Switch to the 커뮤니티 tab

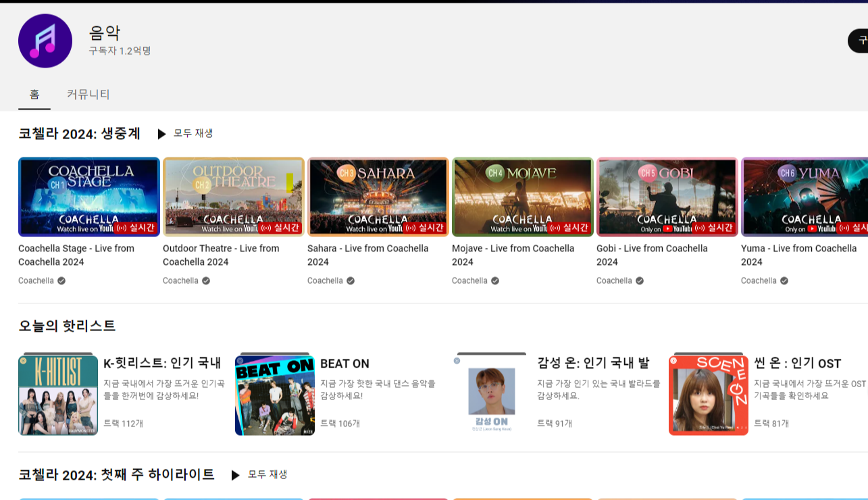[x=88, y=95]
